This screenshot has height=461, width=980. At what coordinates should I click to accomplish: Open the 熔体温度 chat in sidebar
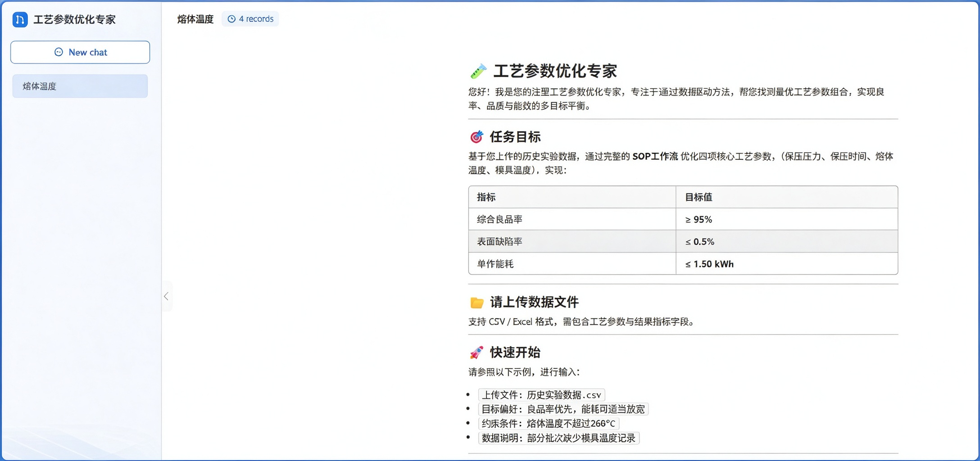coord(80,86)
